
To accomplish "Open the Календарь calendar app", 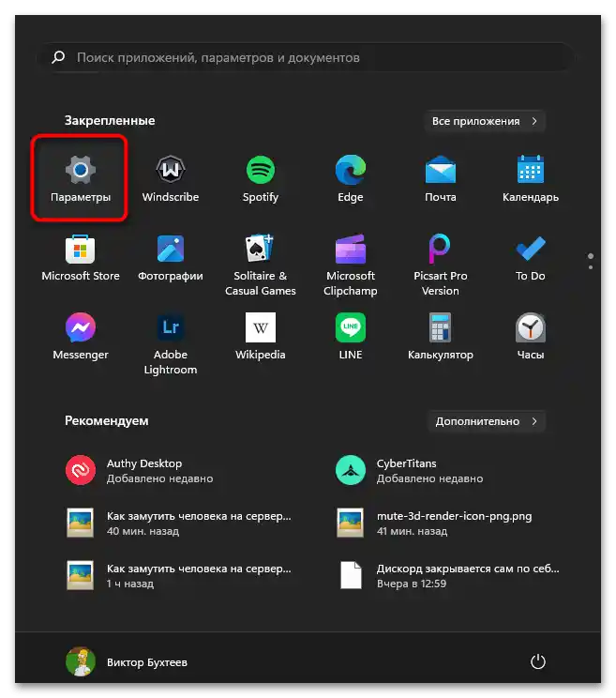I will click(x=530, y=178).
